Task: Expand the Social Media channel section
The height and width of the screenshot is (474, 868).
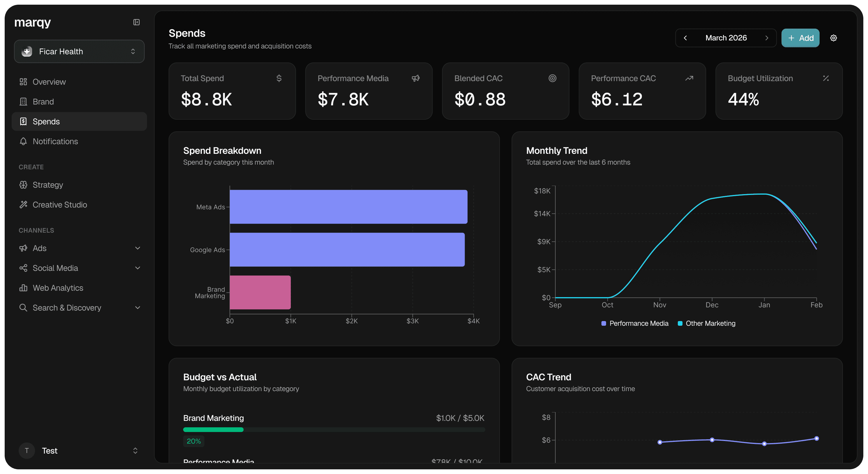Action: pyautogui.click(x=137, y=268)
